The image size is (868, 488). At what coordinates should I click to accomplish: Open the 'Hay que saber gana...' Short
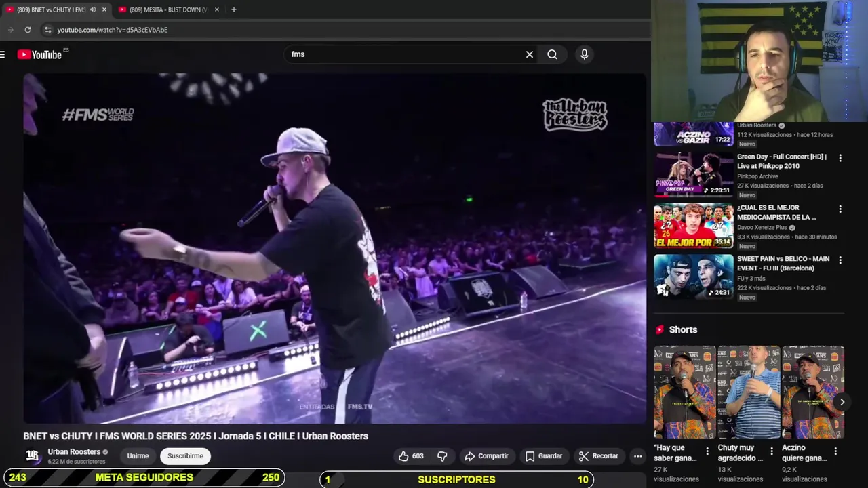point(684,392)
